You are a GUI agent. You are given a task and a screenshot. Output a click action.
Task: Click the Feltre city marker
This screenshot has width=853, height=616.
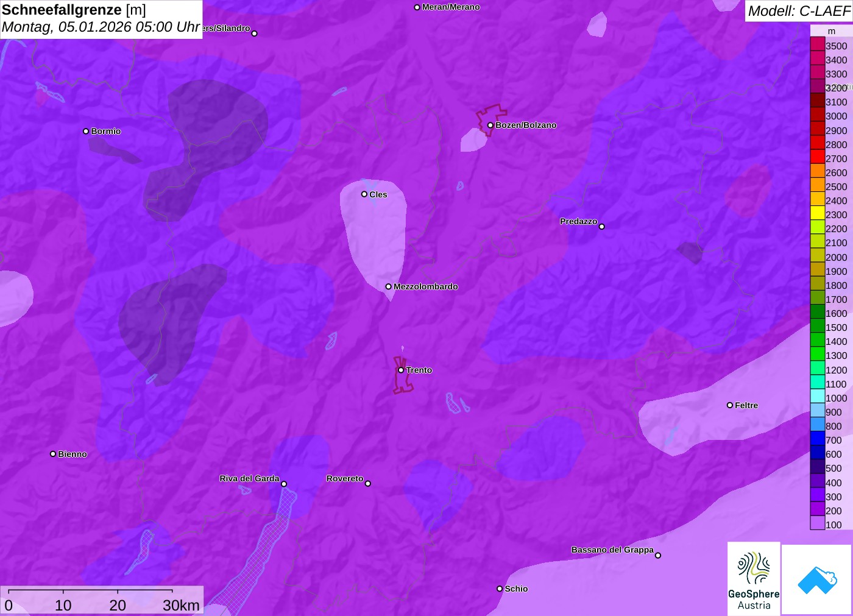[730, 405]
